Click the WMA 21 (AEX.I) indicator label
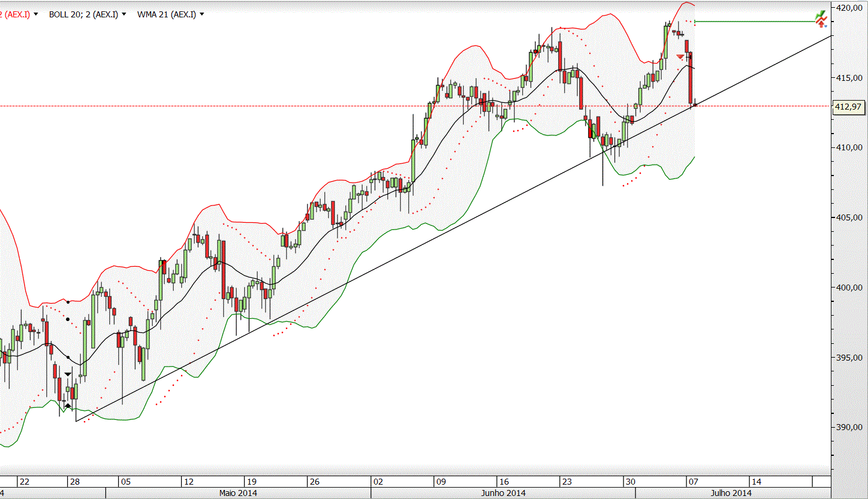The image size is (868, 499). 167,14
